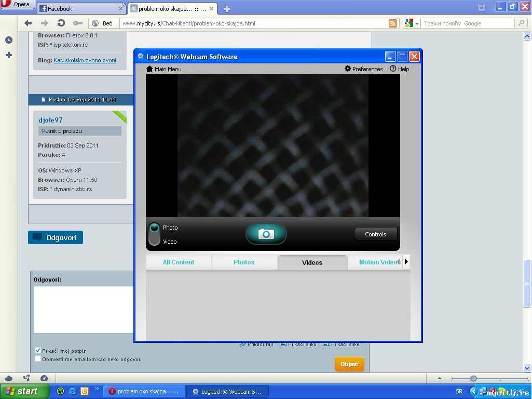Click the Odgovori reply button
This screenshot has width=532, height=399.
56,237
